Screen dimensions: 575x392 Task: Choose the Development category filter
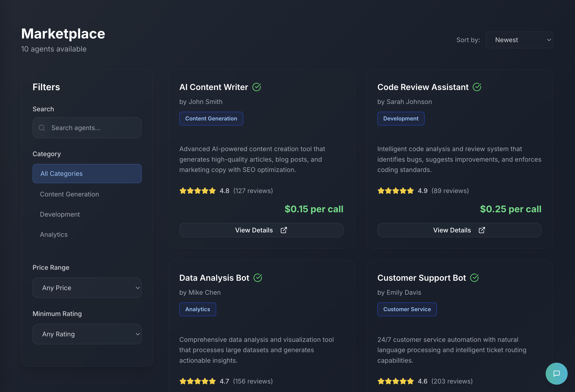[60, 214]
